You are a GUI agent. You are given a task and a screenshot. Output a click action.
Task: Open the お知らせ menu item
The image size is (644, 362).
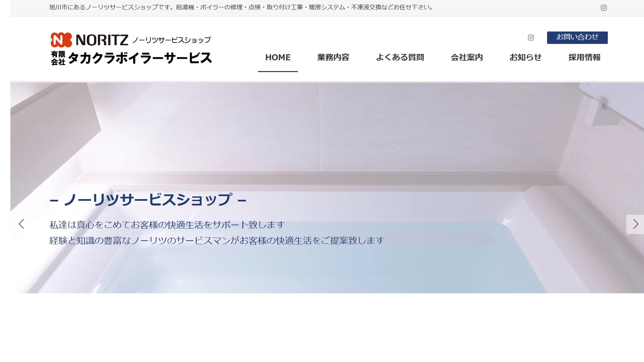coord(526,57)
